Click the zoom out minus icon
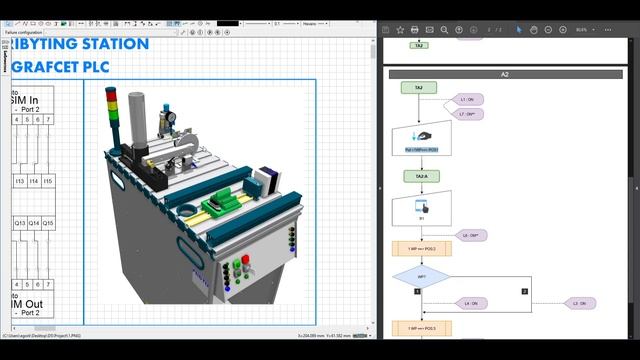The image size is (640, 360). [x=548, y=30]
